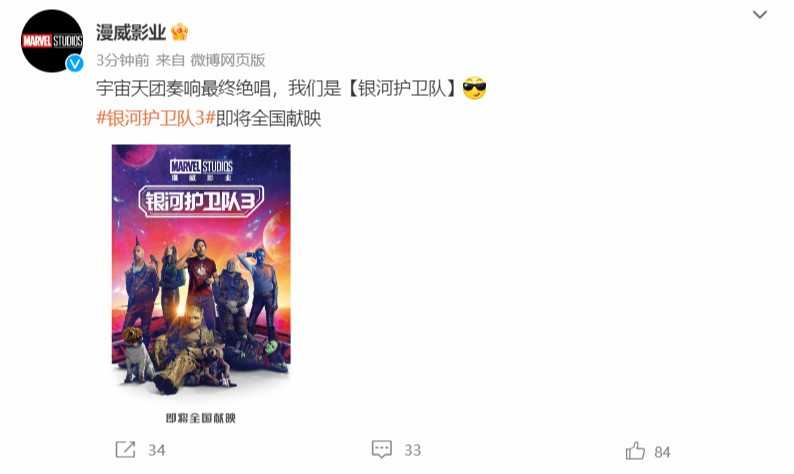
Task: Click the blue verified badge on avatar
Action: 75,63
